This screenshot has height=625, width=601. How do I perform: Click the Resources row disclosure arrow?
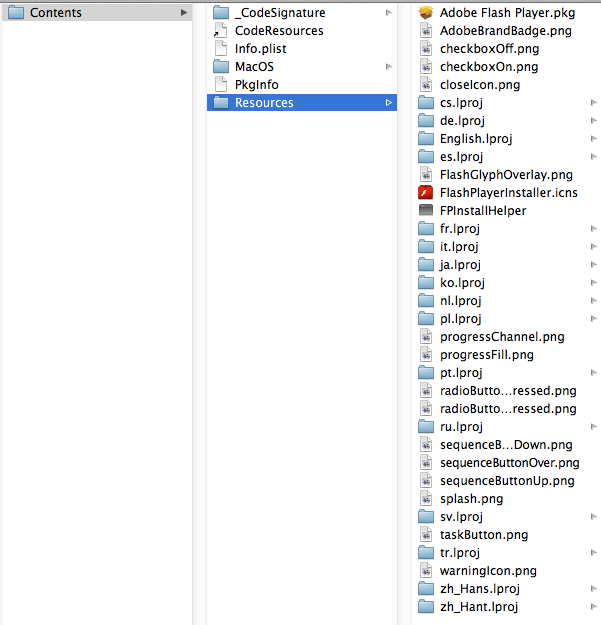[389, 103]
